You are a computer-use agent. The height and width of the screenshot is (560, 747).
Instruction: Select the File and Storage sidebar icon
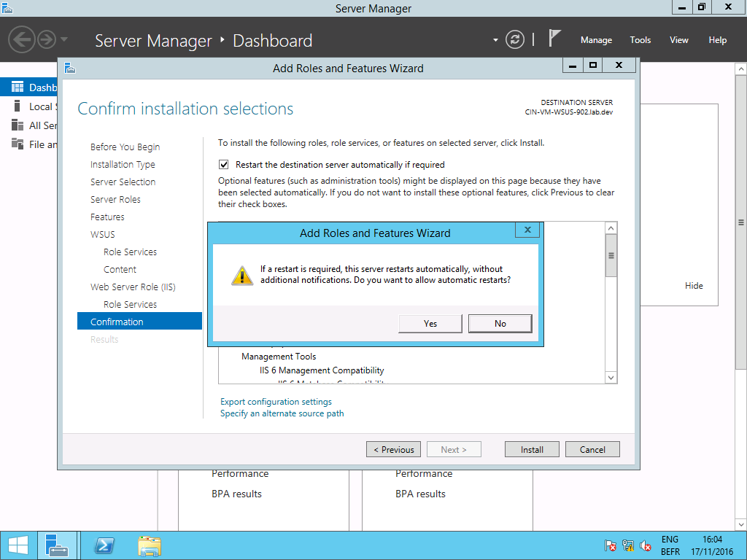pyautogui.click(x=18, y=144)
